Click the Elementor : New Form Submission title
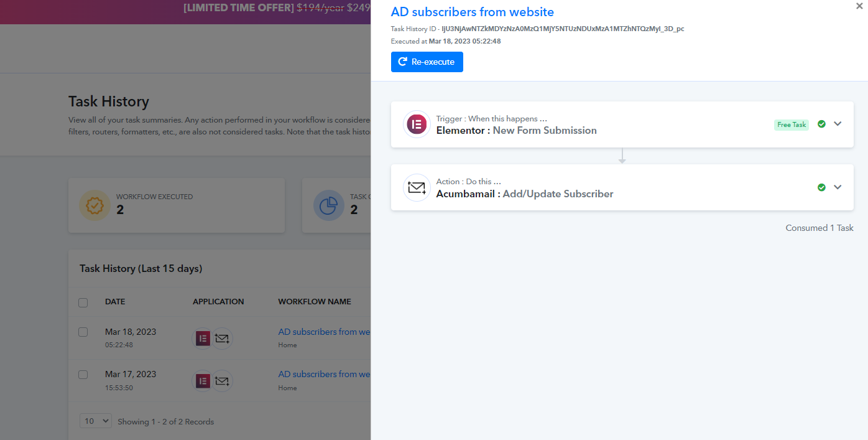The width and height of the screenshot is (868, 440). (517, 130)
